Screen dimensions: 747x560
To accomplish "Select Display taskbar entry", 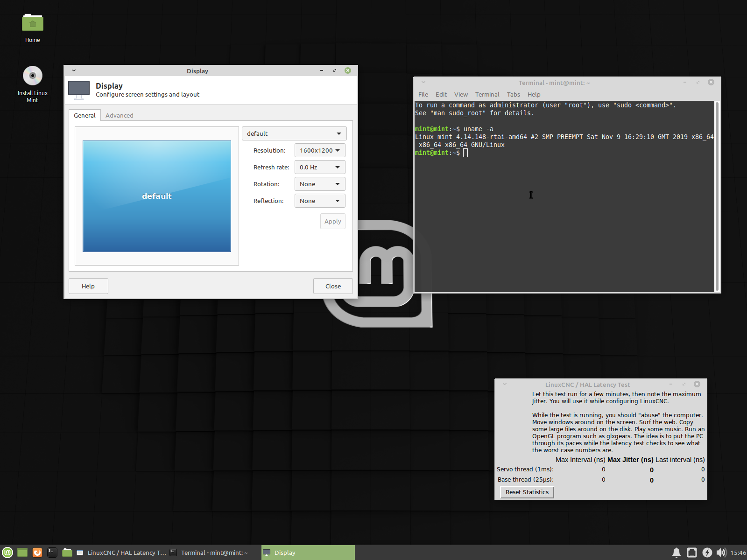I will point(308,553).
